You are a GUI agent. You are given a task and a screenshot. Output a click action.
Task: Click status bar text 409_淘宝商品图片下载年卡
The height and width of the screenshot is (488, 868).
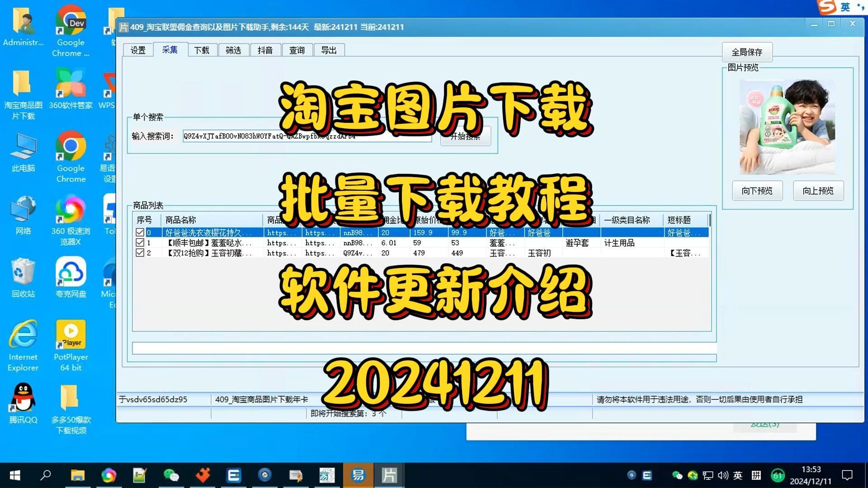[262, 399]
